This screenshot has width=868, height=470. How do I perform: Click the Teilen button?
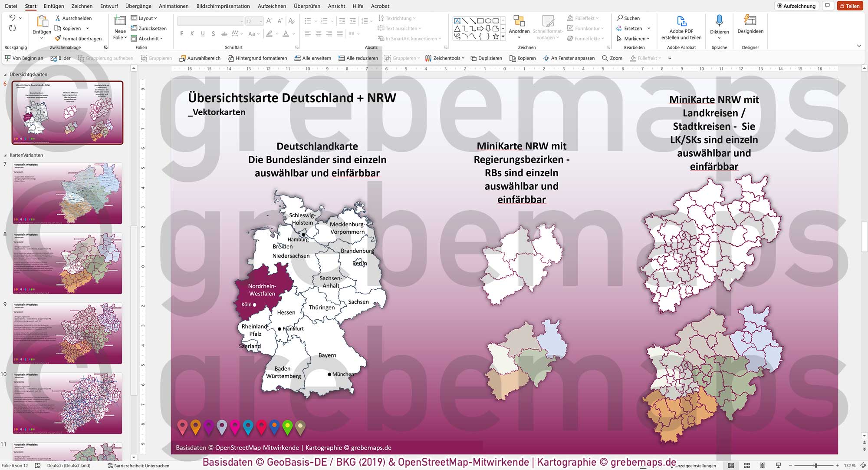pos(850,6)
